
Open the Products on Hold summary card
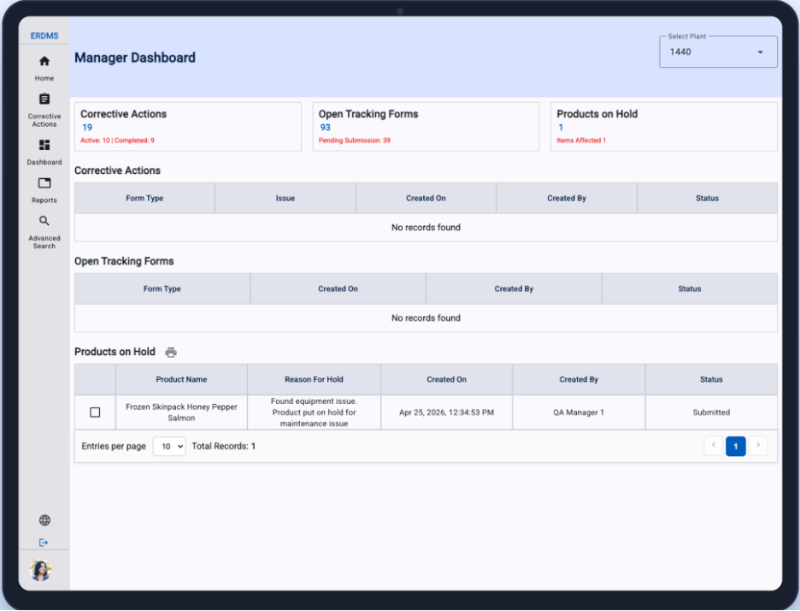coord(664,126)
